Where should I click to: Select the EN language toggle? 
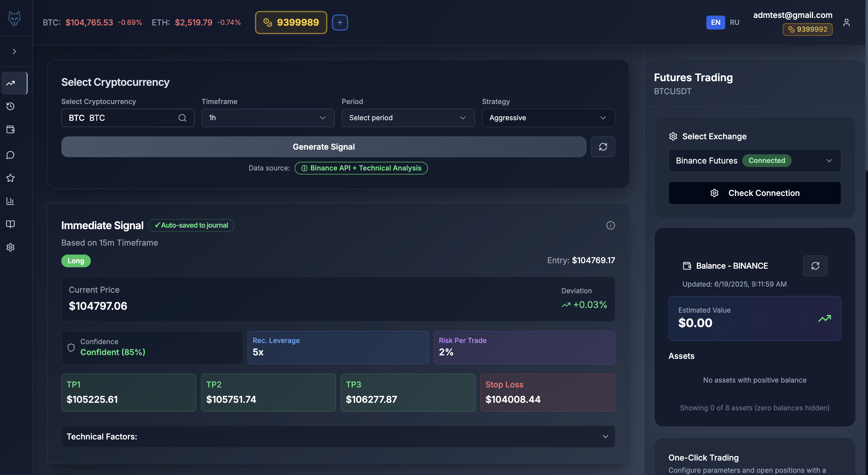[715, 23]
